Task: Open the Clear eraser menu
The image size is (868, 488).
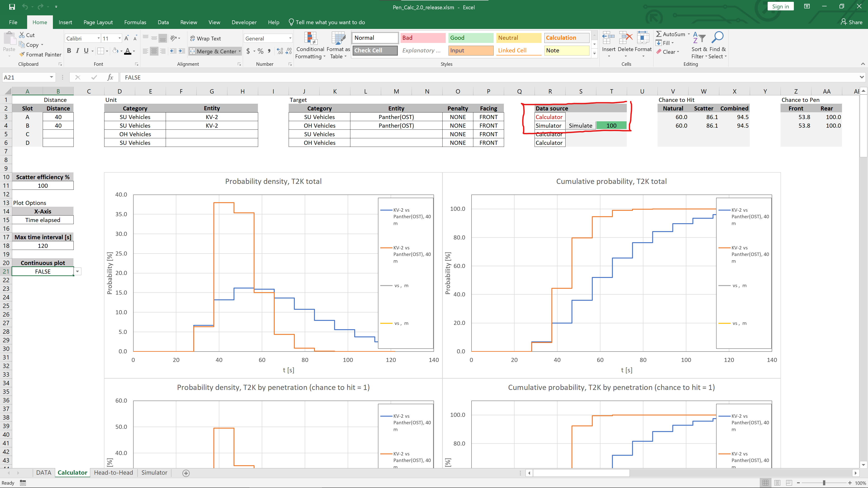Action: (668, 52)
